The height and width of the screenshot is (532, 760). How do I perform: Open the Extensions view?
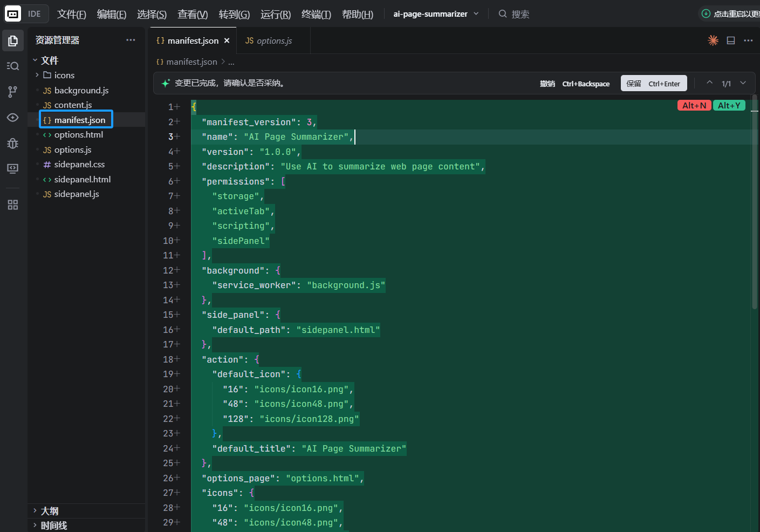point(12,205)
